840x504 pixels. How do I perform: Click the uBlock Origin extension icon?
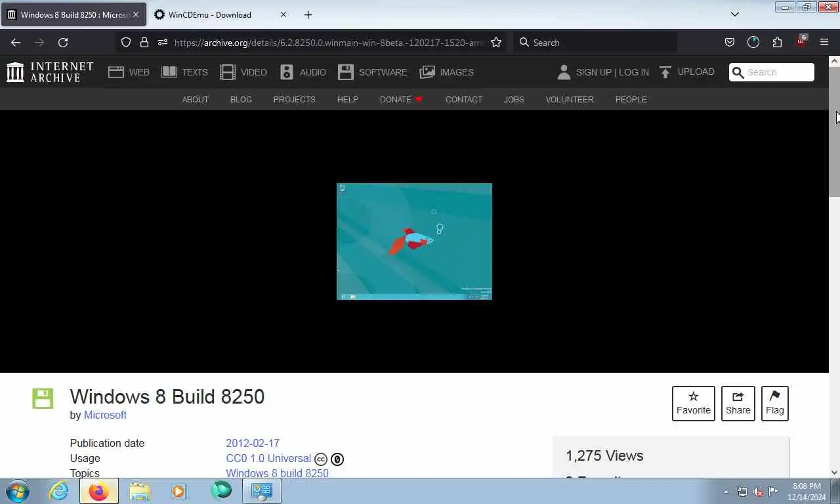pos(801,41)
